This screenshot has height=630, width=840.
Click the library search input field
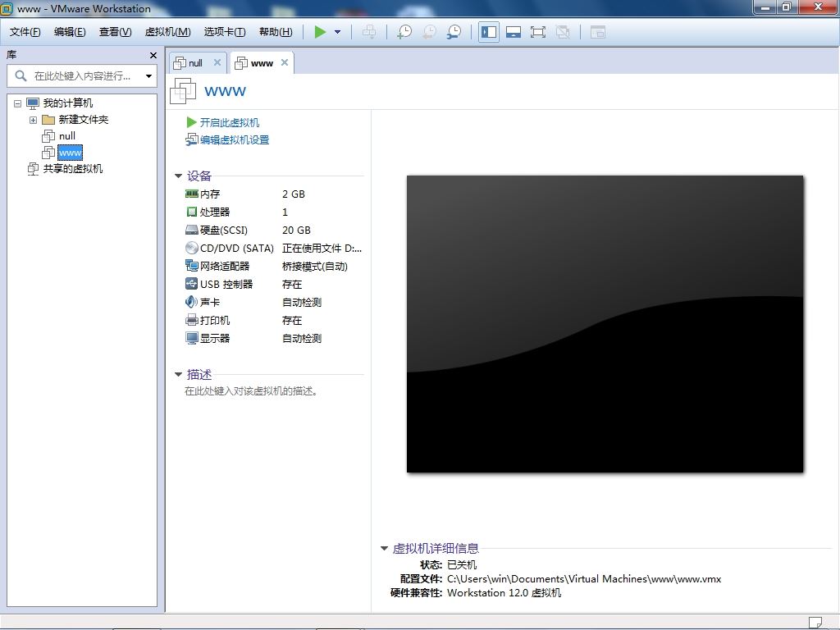pyautogui.click(x=82, y=76)
